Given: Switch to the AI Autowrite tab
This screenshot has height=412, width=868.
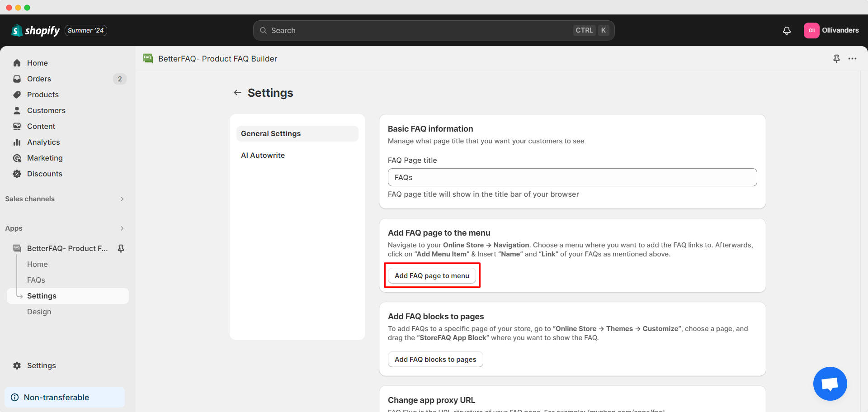Looking at the screenshot, I should 297,155.
